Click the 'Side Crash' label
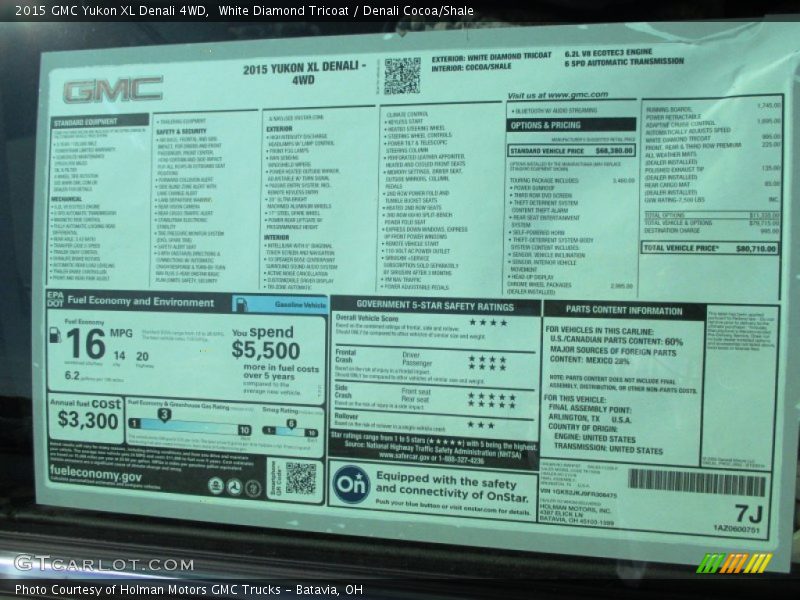800x600 pixels. [343, 391]
